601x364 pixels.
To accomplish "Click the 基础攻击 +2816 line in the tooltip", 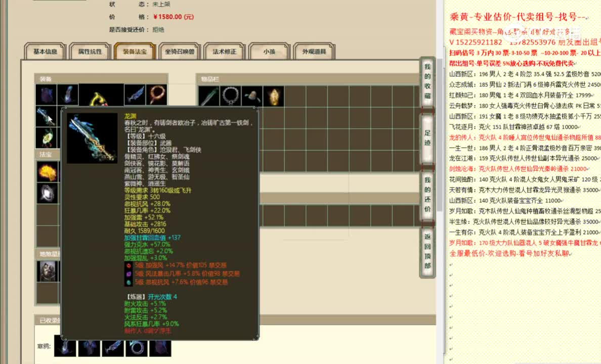I will point(145,224).
